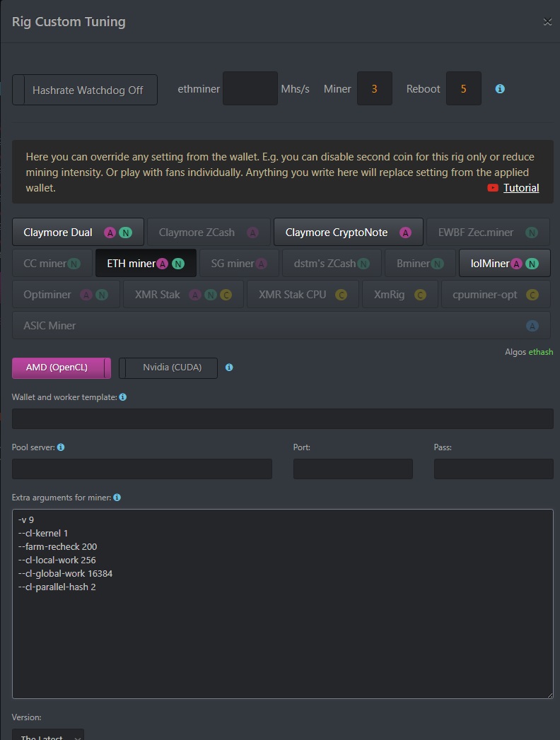The height and width of the screenshot is (740, 560).
Task: Edit the Reboot minutes field
Action: (x=464, y=88)
